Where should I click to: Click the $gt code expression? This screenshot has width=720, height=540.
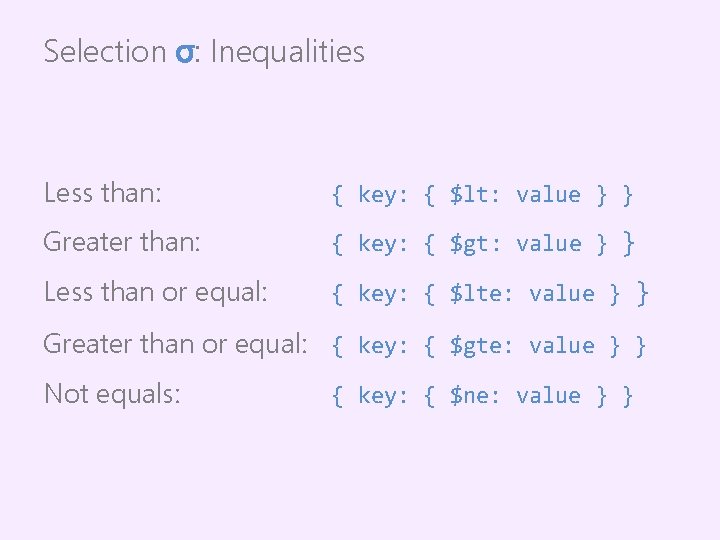482,244
